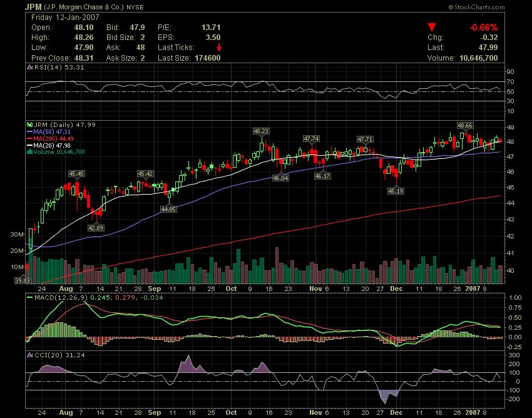Click the 44.05 low price callout
This screenshot has height=418, width=532.
tap(168, 210)
